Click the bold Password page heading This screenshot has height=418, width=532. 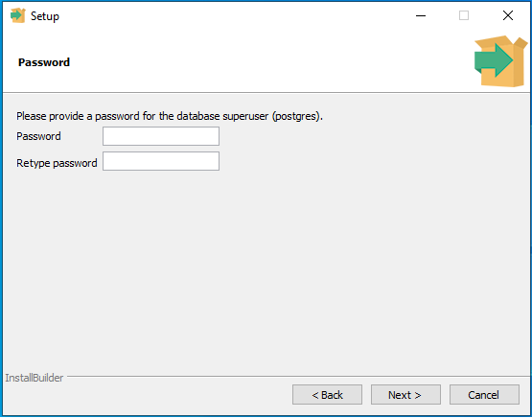tap(44, 62)
